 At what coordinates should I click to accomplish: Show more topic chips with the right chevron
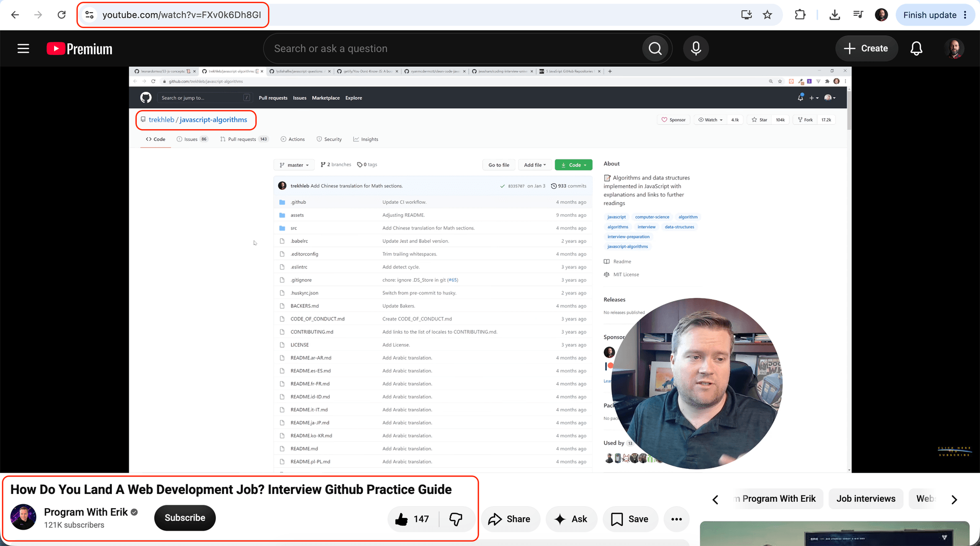(x=954, y=499)
